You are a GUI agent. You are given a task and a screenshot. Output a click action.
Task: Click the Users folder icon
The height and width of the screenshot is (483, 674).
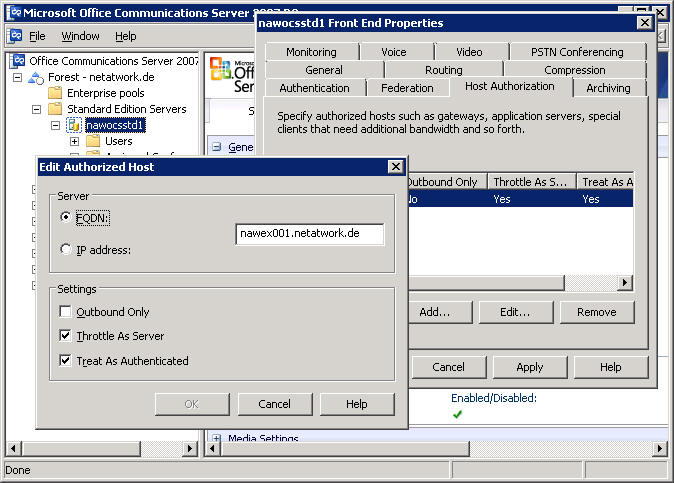coord(93,141)
